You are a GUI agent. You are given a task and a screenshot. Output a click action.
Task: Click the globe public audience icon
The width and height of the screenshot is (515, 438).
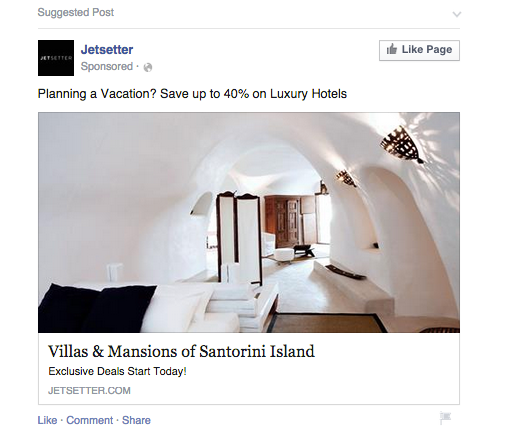click(x=148, y=67)
